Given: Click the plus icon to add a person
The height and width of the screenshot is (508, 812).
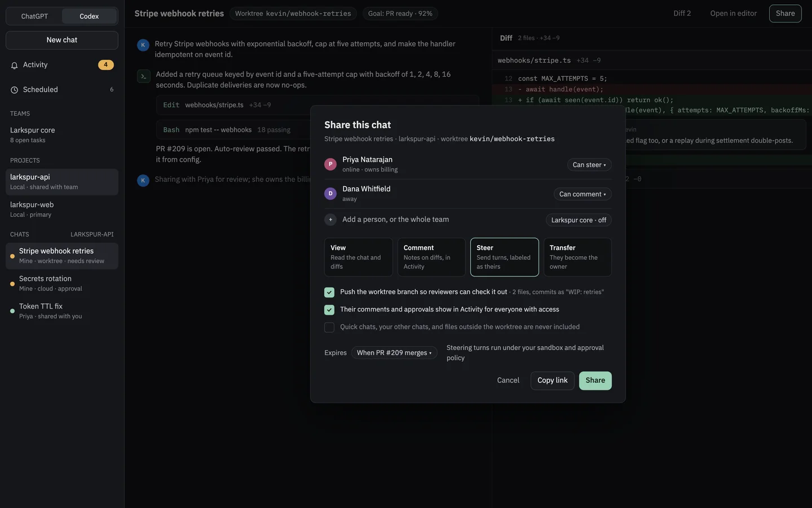Looking at the screenshot, I should point(330,220).
